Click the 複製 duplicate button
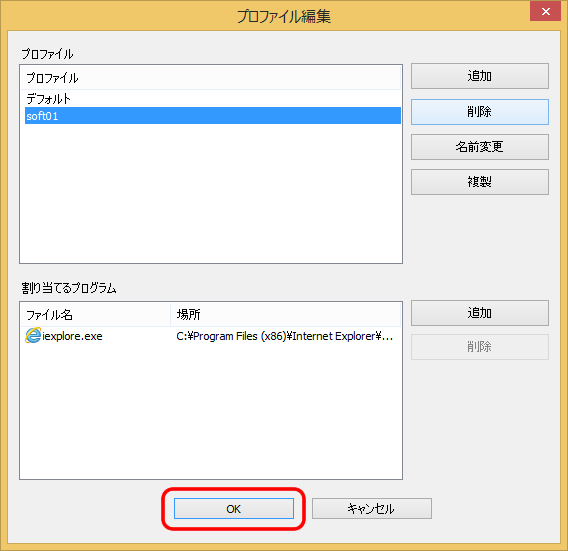This screenshot has width=568, height=551. pyautogui.click(x=480, y=182)
